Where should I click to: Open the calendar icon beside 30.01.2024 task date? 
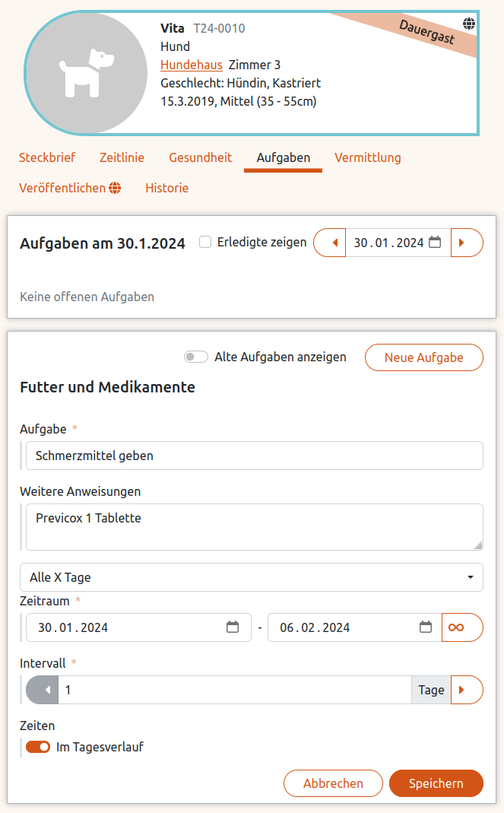tap(434, 242)
